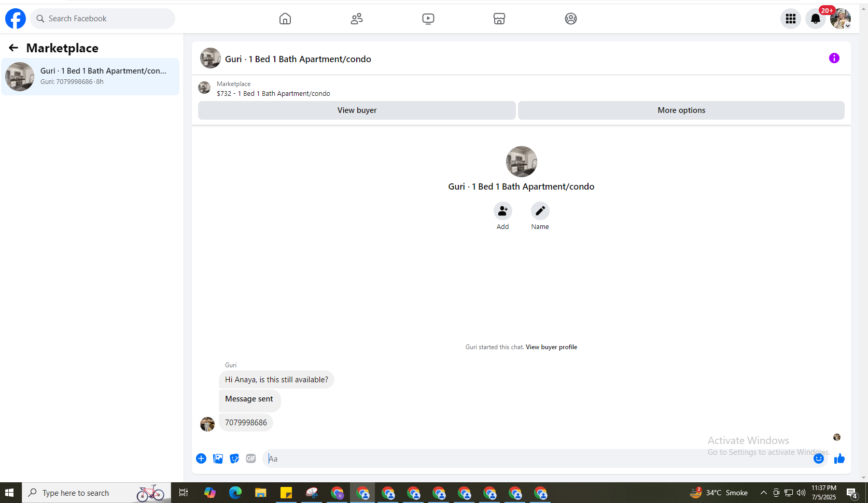The height and width of the screenshot is (503, 868).
Task: Open conversation information icon
Action: click(834, 58)
